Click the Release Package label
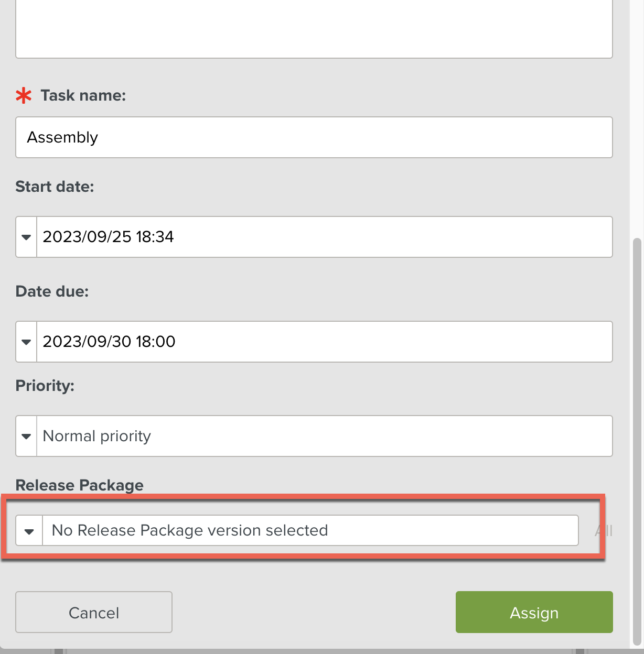Image resolution: width=644 pixels, height=654 pixels. (x=80, y=485)
